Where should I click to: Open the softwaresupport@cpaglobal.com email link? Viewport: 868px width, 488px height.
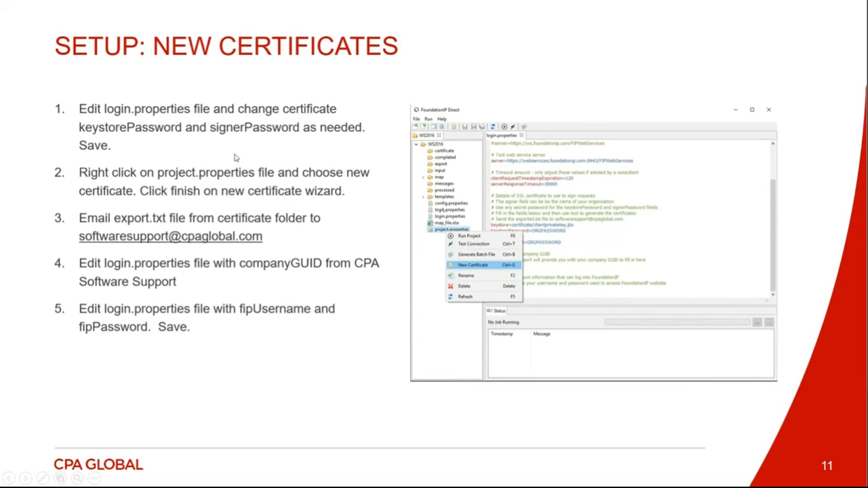coord(170,236)
